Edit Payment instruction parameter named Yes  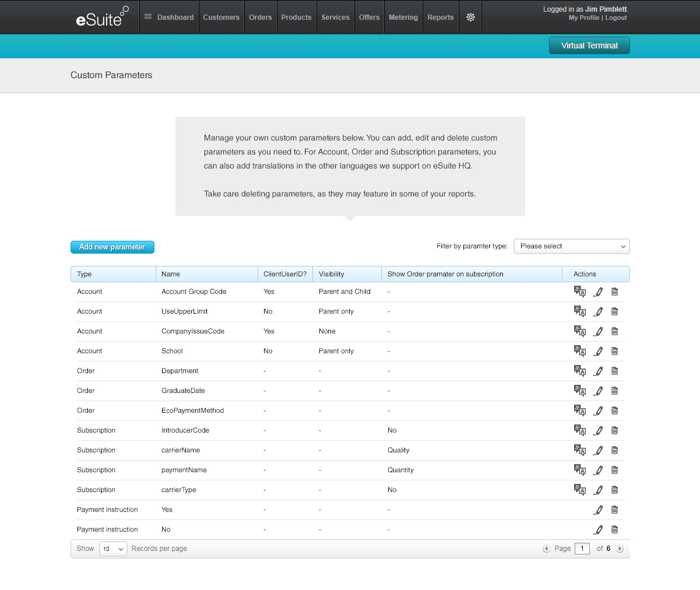tap(598, 510)
